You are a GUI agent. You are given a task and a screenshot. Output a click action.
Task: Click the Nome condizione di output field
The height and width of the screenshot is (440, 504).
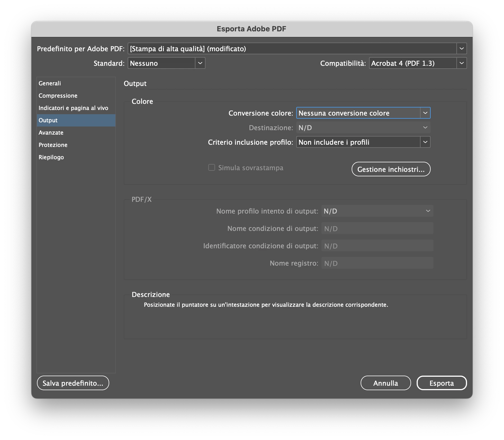point(377,228)
